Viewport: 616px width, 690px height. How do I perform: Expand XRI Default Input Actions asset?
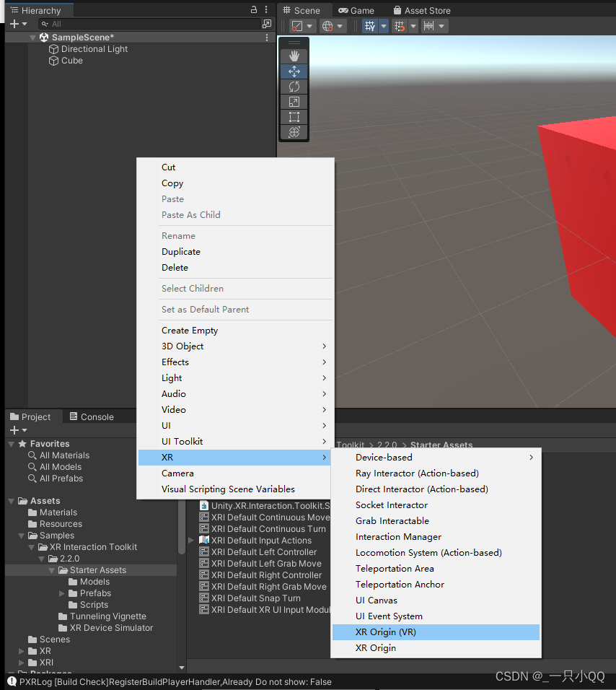pos(191,540)
